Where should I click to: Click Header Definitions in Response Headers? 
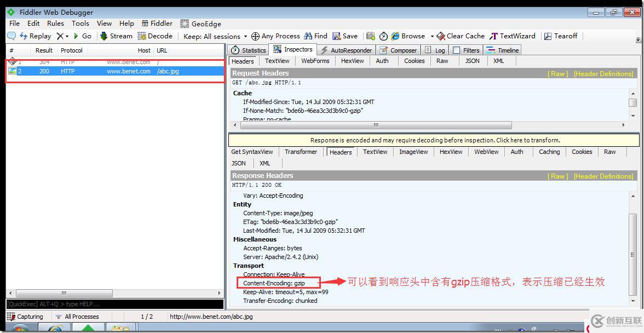coord(603,176)
